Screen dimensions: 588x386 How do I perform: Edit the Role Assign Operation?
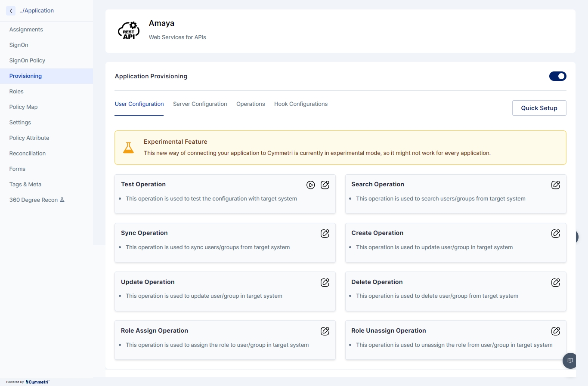pyautogui.click(x=325, y=331)
